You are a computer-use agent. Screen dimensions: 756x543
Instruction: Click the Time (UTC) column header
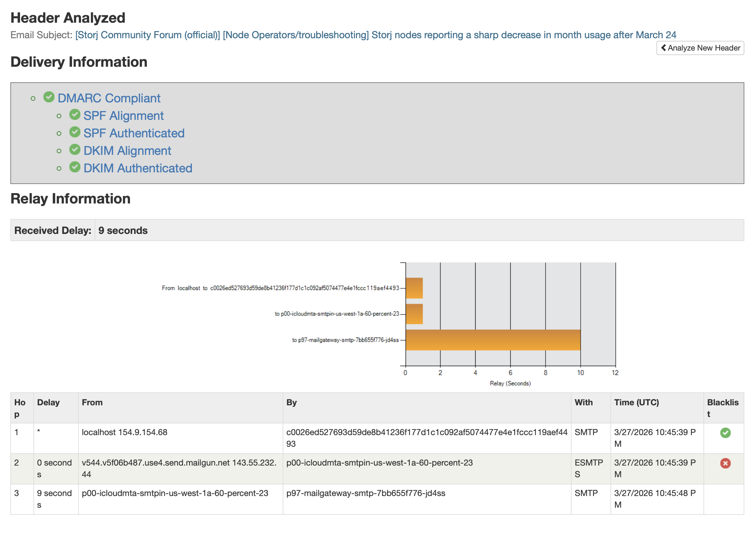click(636, 402)
